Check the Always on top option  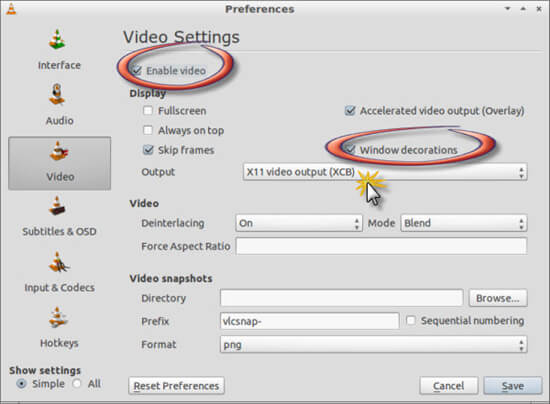[148, 130]
